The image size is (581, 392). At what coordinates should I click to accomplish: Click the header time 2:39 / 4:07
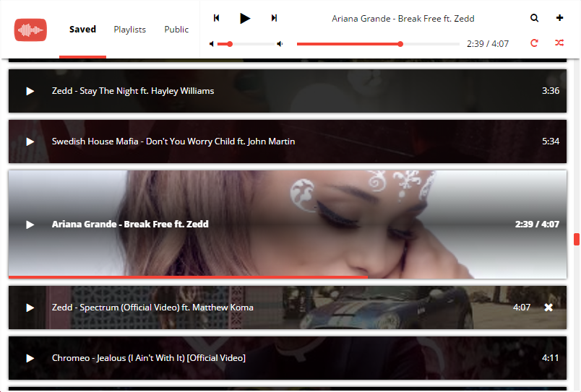[488, 44]
